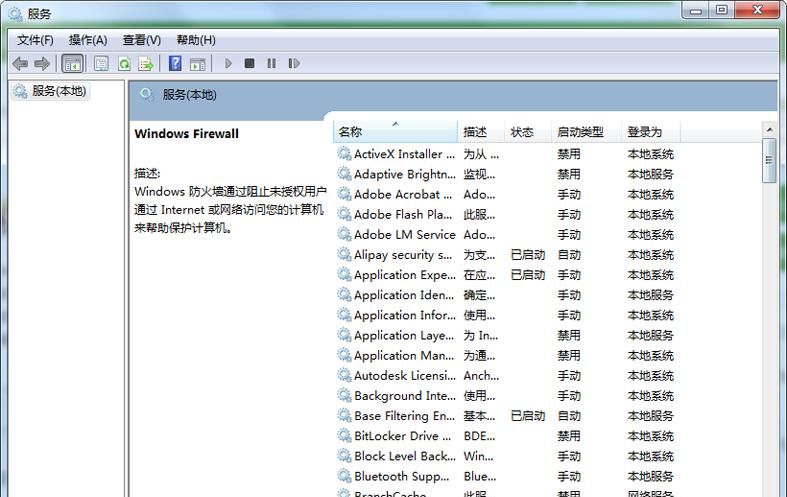Image resolution: width=787 pixels, height=497 pixels.
Task: Click the gear icon beside Adobe LM Service
Action: (344, 234)
